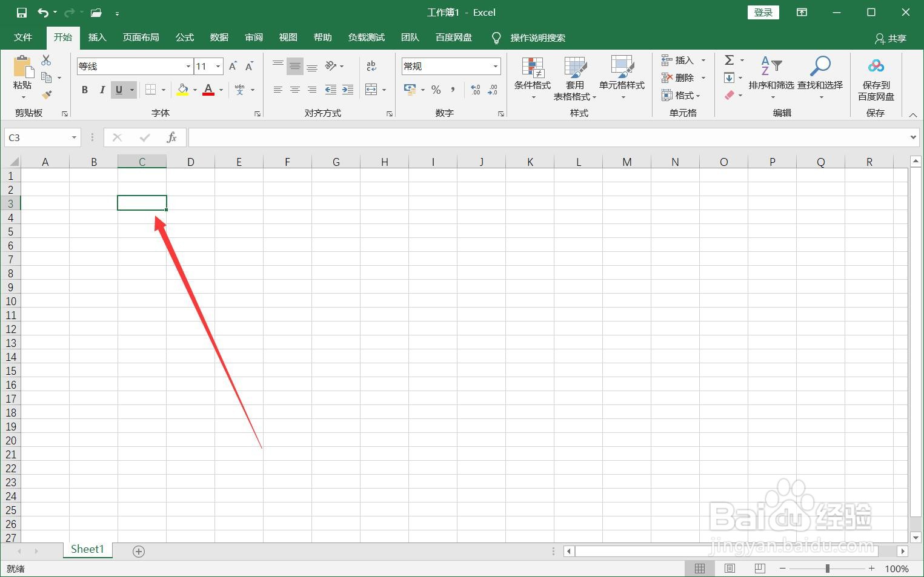
Task: Open the number format dropdown (常规)
Action: 495,66
